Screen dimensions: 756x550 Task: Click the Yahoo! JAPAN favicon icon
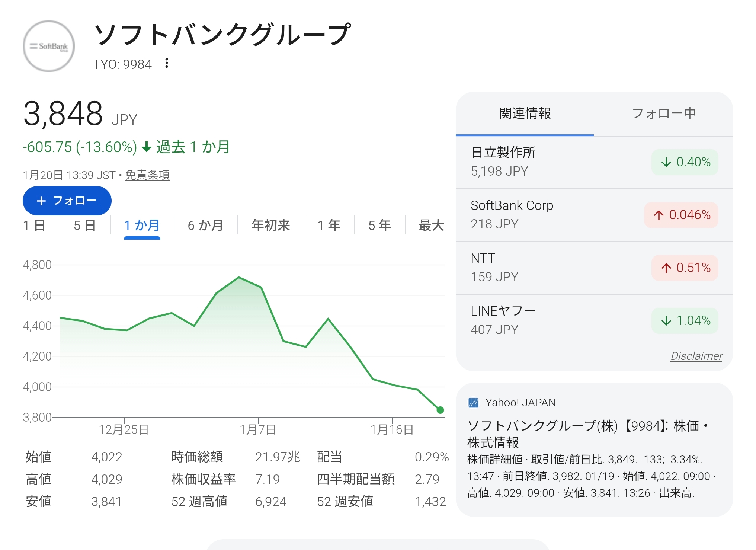click(x=473, y=403)
